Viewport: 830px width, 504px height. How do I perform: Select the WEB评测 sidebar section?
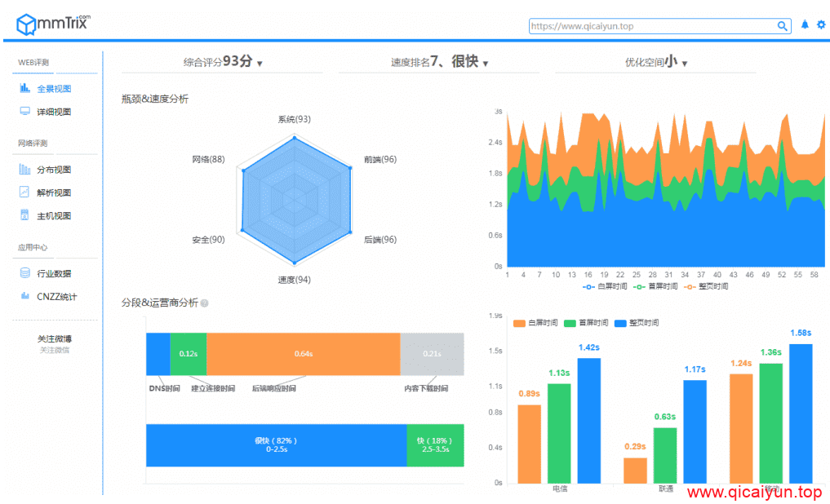coord(33,60)
